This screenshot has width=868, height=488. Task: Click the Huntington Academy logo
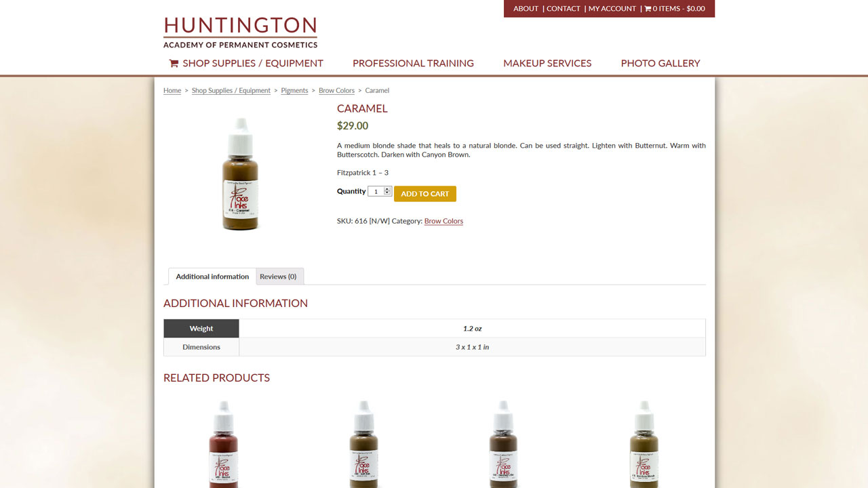pos(240,33)
